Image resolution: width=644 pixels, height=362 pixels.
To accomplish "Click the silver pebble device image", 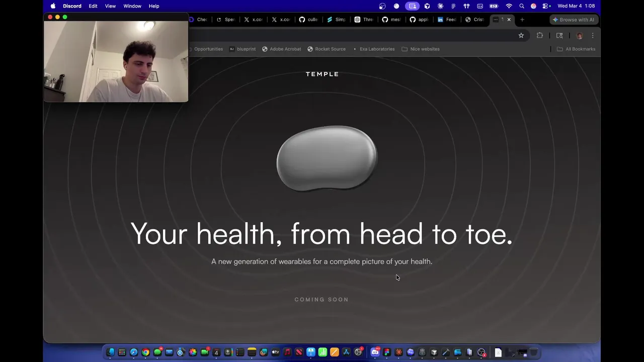I will click(x=327, y=158).
